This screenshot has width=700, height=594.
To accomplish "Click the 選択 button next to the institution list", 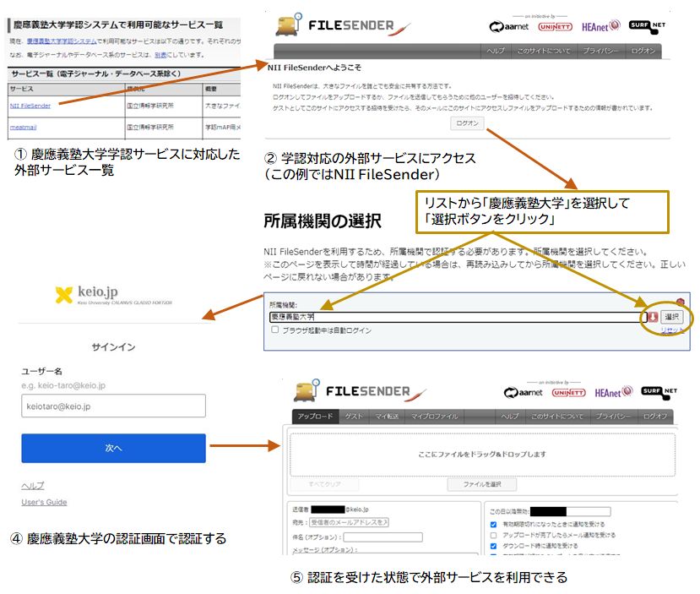I will (x=671, y=317).
